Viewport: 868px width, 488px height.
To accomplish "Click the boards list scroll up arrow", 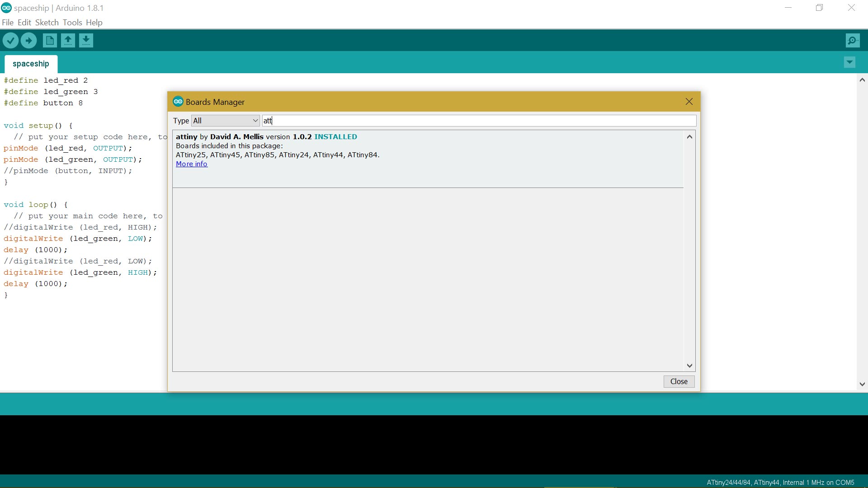I will click(x=689, y=137).
